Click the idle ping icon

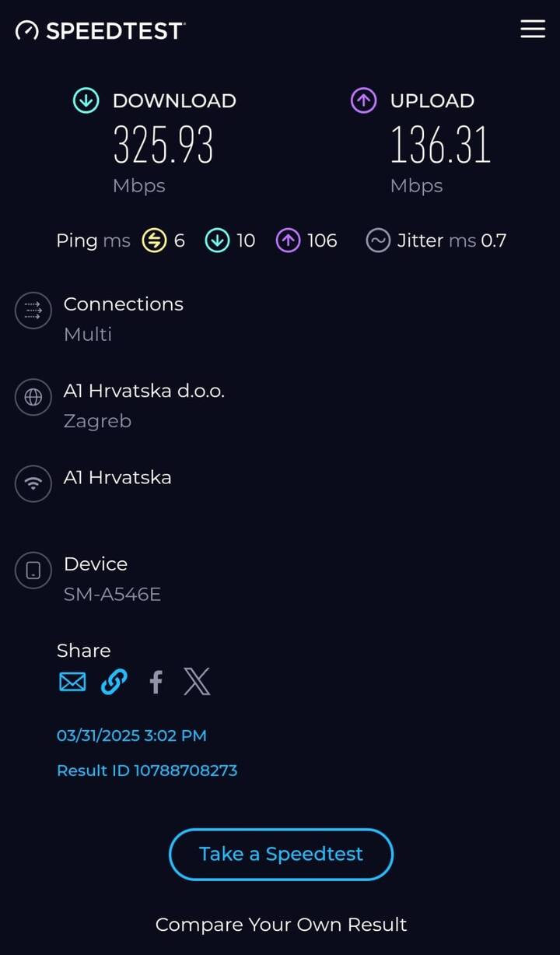[x=155, y=241]
